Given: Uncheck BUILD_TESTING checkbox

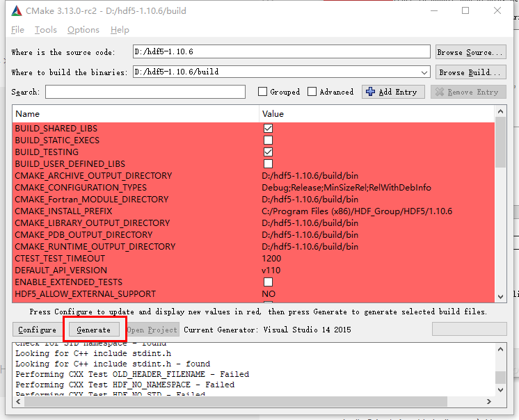Looking at the screenshot, I should coord(268,152).
